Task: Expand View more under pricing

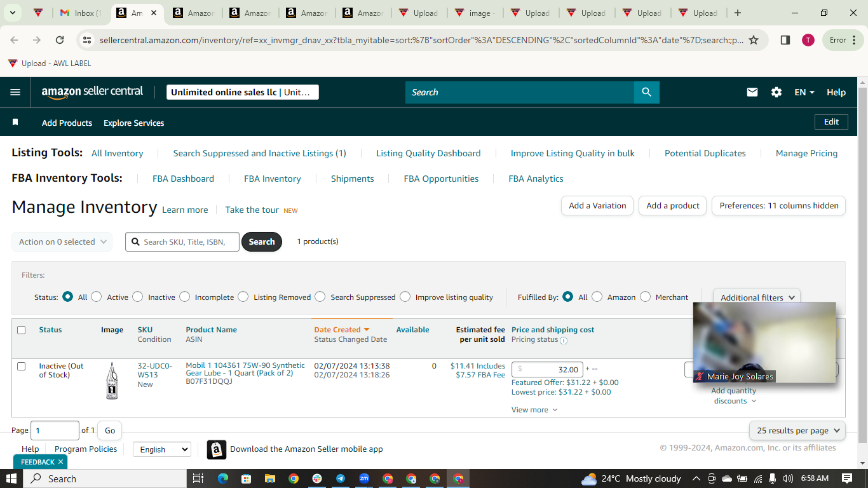Action: (x=534, y=410)
